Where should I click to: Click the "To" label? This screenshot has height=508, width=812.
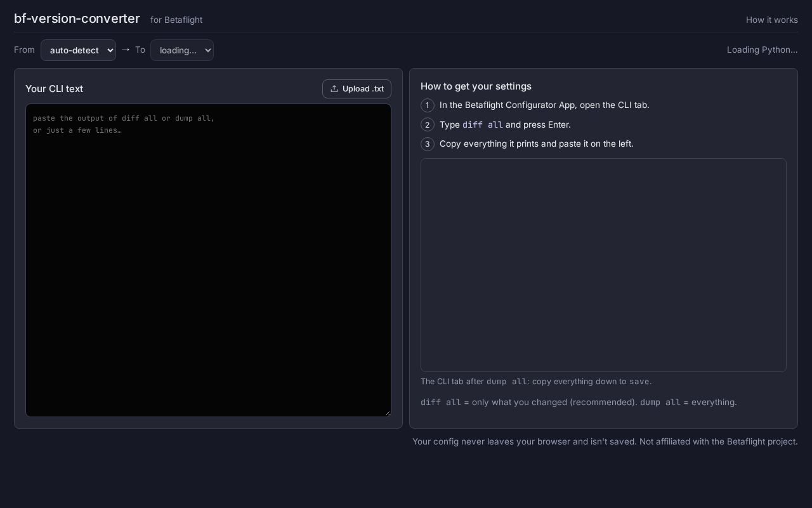(x=140, y=50)
